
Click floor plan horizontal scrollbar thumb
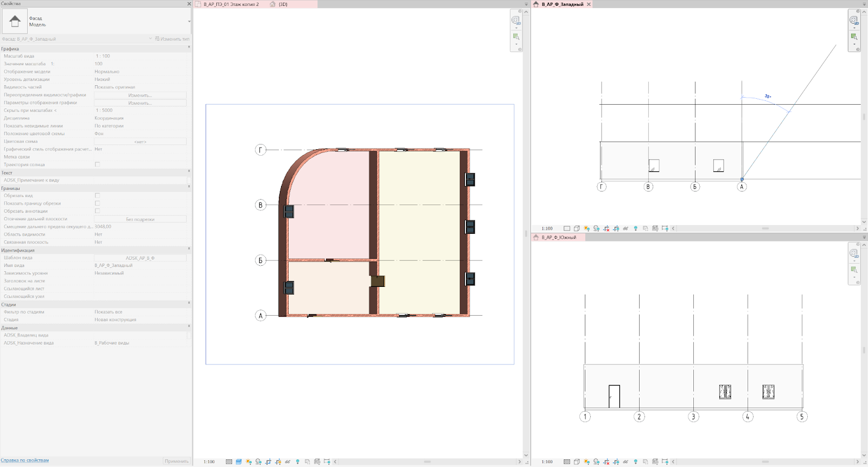click(427, 462)
